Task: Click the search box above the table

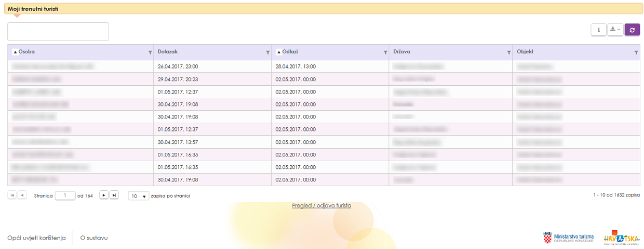Action: click(x=58, y=32)
